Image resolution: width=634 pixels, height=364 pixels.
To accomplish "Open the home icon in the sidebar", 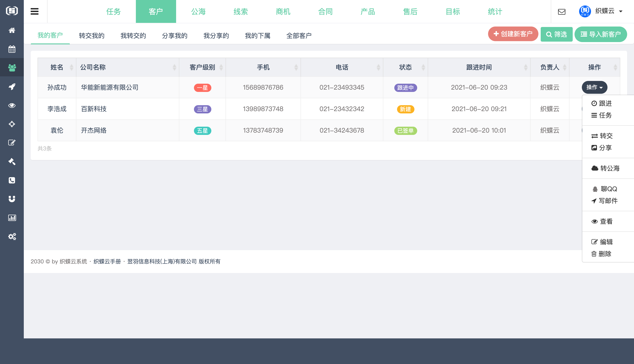I will 12,30.
